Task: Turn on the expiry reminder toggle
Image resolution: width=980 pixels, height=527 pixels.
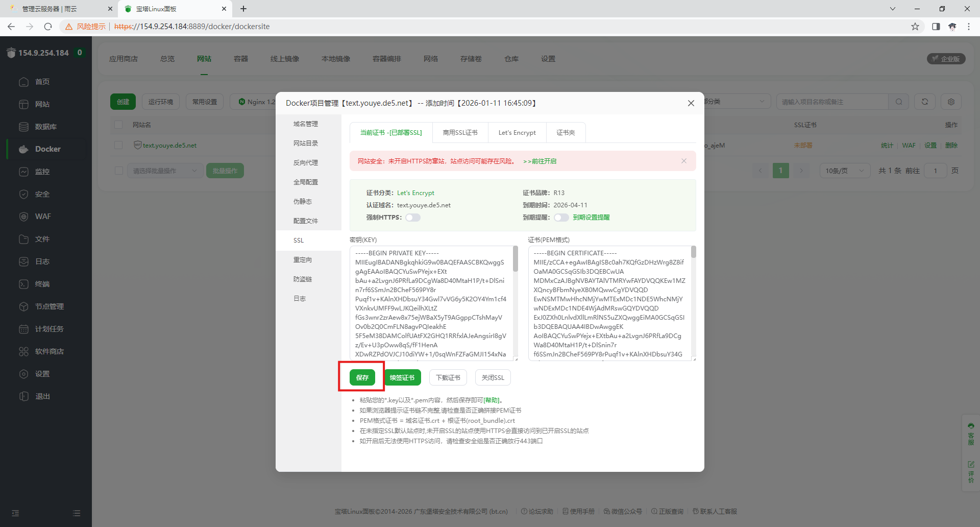Action: pos(561,218)
